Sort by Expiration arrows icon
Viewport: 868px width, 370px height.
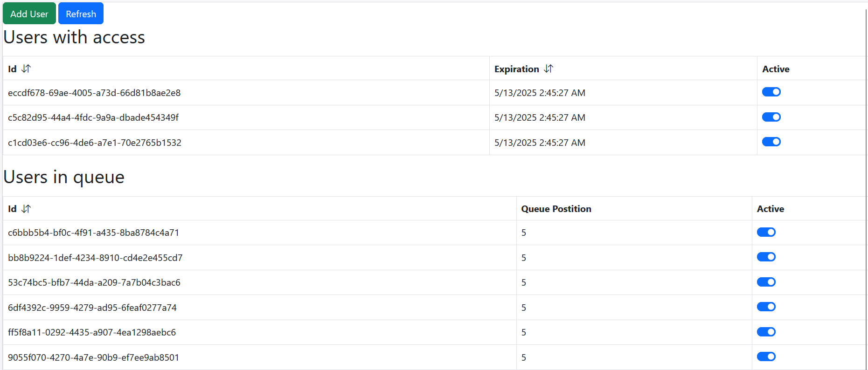tap(549, 69)
